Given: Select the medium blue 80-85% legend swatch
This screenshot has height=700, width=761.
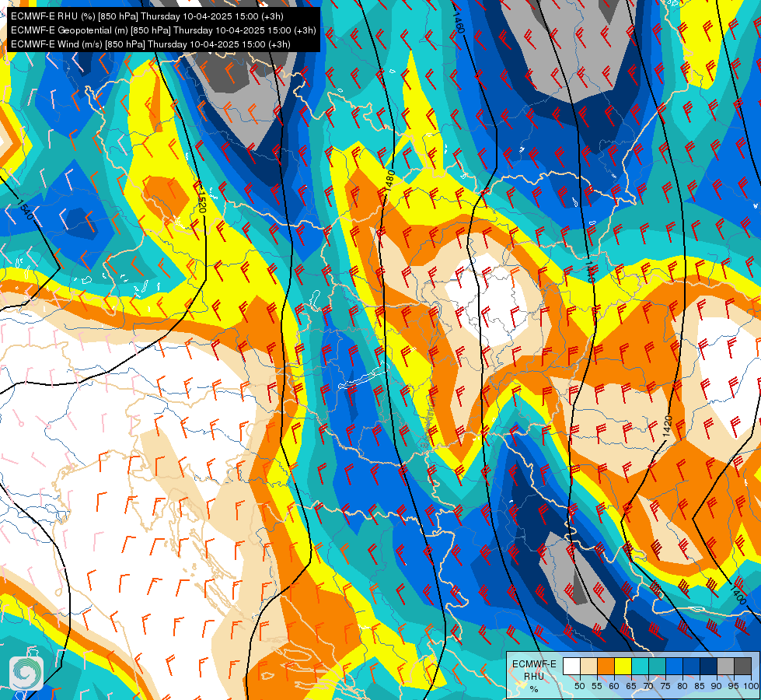Looking at the screenshot, I should point(691,667).
